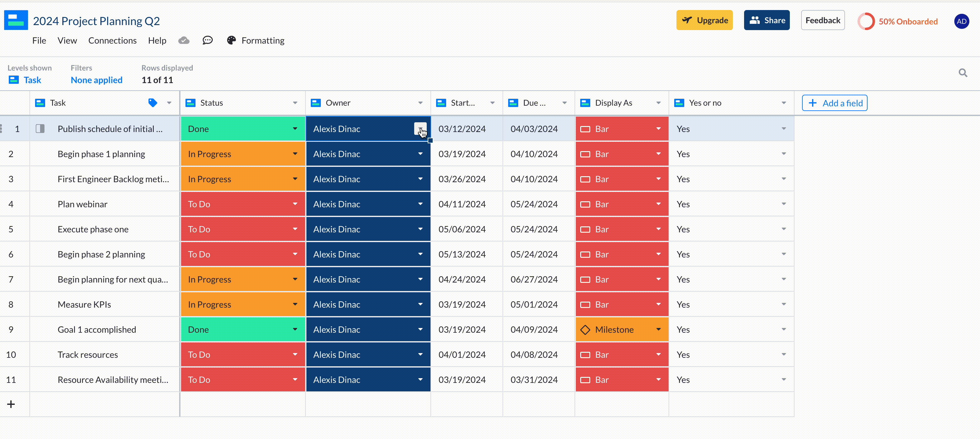Screen dimensions: 980x439
Task: Expand Status dropdown for Plan webinar row
Action: pyautogui.click(x=295, y=204)
